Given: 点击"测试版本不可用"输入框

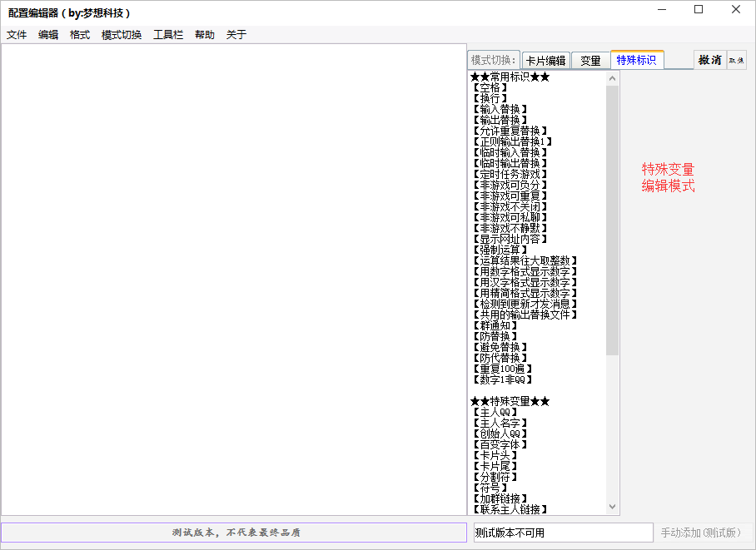Looking at the screenshot, I should point(562,532).
